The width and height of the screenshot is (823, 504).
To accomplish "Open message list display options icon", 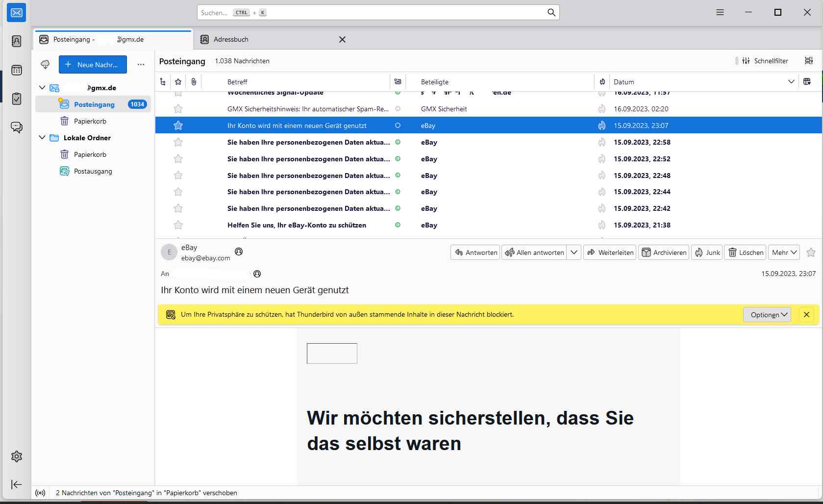I will pyautogui.click(x=809, y=61).
